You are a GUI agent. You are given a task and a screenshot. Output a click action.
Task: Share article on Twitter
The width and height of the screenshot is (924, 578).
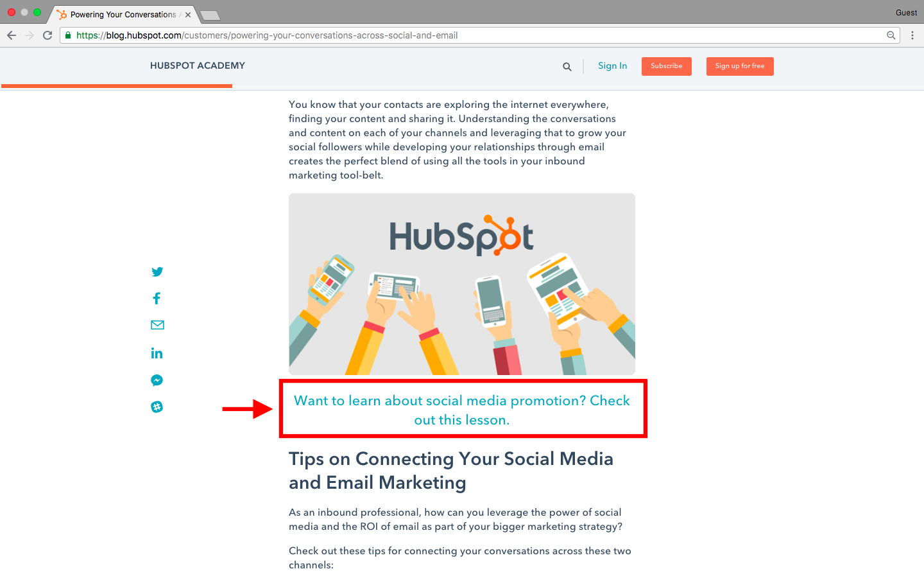157,272
